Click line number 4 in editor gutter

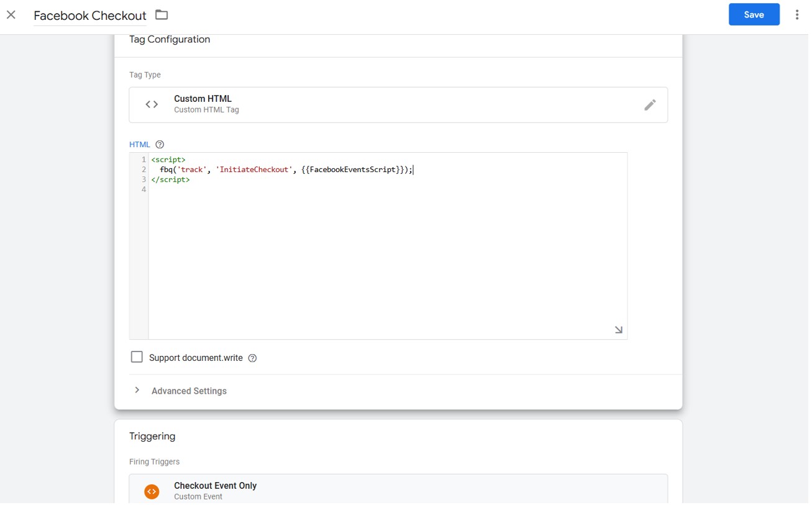[144, 189]
